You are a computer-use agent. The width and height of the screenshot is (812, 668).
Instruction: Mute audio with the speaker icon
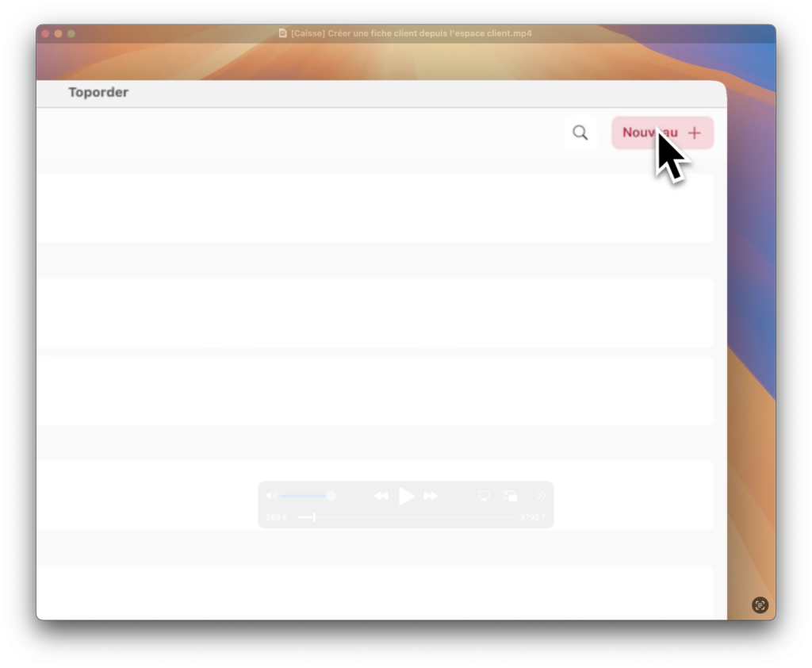(270, 496)
